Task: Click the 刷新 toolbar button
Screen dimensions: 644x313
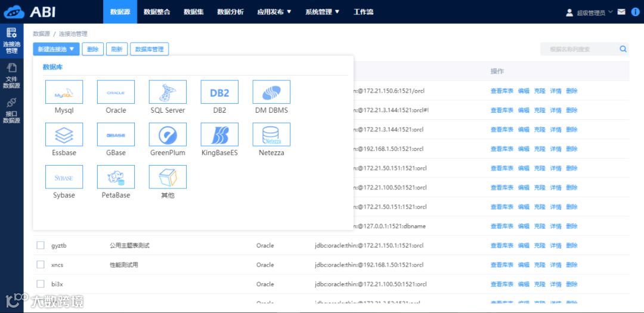Action: click(x=117, y=49)
